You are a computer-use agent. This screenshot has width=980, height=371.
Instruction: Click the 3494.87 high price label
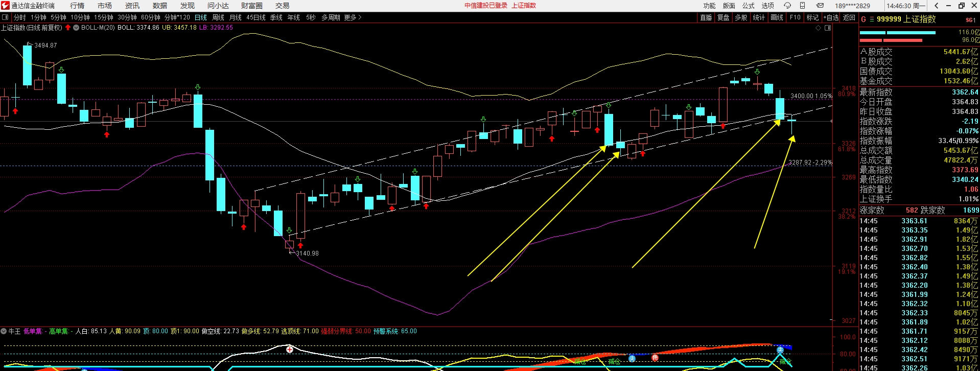click(45, 45)
